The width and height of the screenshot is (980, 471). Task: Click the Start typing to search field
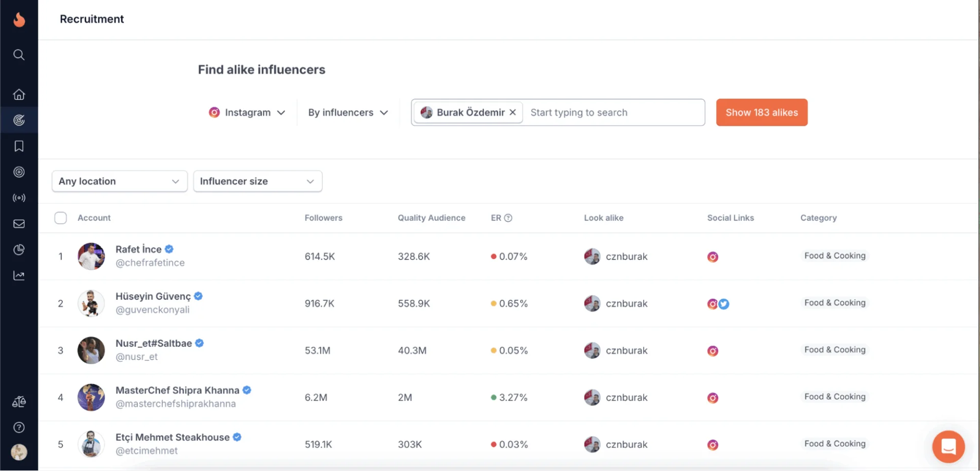click(579, 112)
